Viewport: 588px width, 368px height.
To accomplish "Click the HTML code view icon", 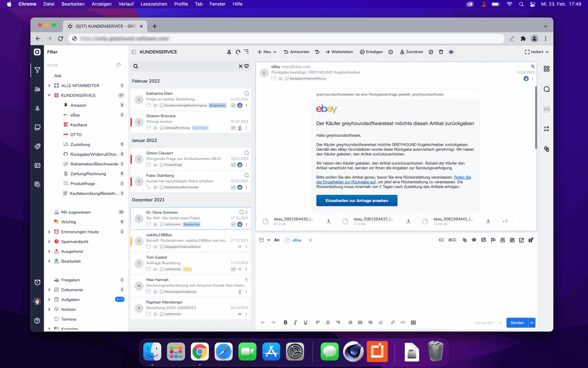I will click(x=403, y=322).
